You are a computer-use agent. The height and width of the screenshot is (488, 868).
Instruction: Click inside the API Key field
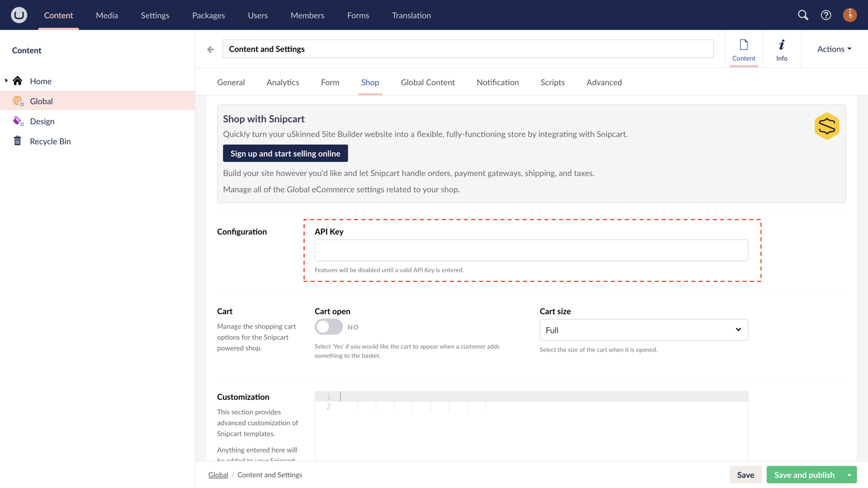click(531, 250)
